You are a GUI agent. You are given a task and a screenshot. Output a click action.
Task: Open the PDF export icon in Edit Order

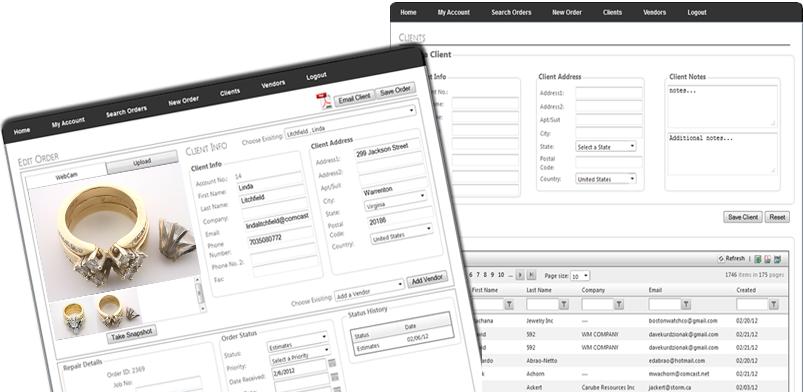[323, 100]
